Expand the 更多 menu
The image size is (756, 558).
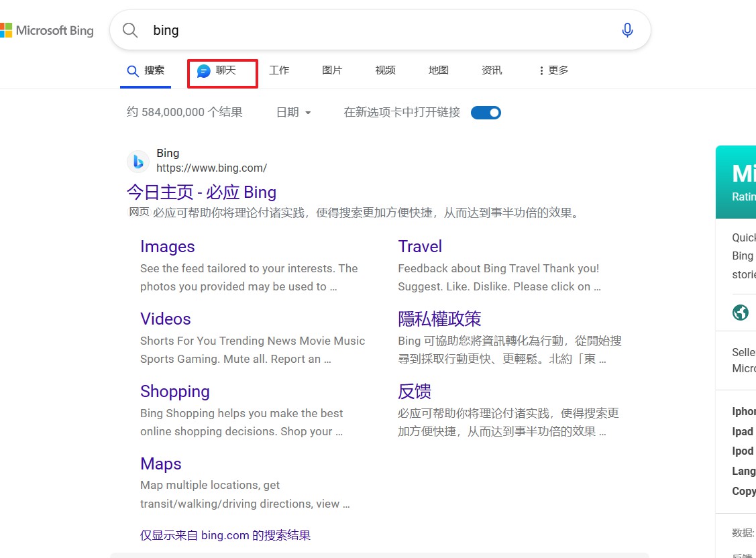click(553, 70)
